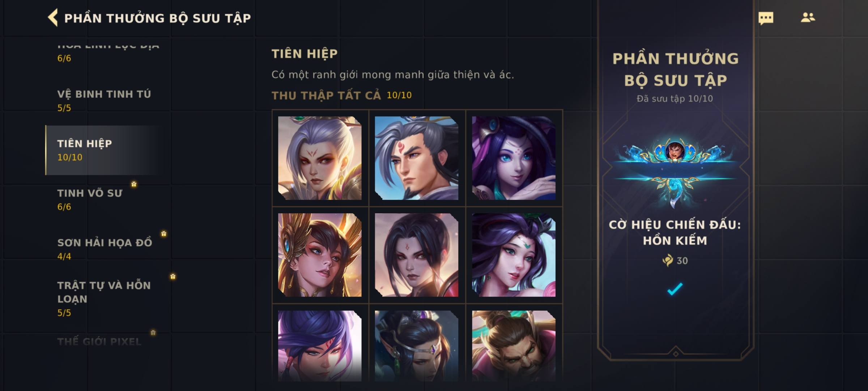Screen dimensions: 868x391
Task: Click the blue mote currency icon by 30
Action: coord(668,260)
